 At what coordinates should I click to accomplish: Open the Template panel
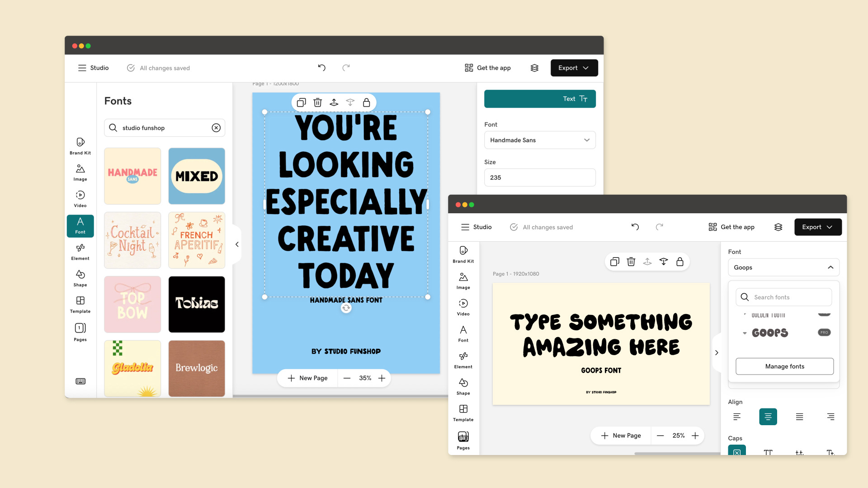point(80,304)
